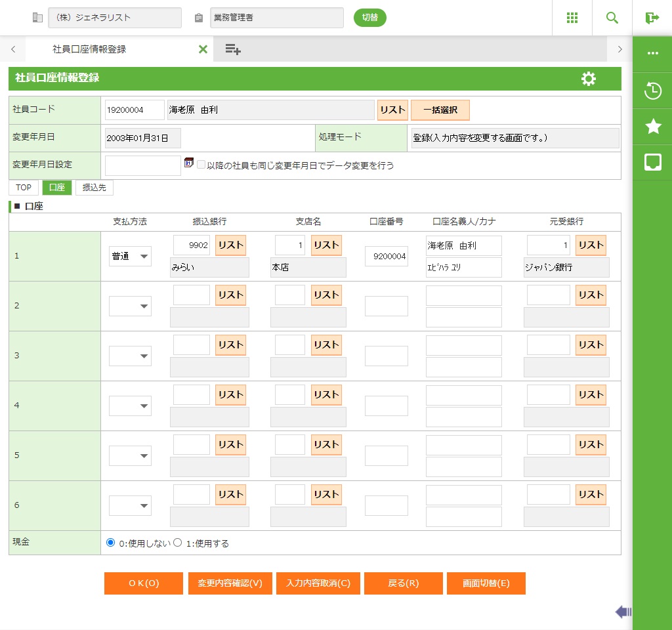Switch to the TOP tab
Viewport: 672px width, 630px height.
point(24,188)
